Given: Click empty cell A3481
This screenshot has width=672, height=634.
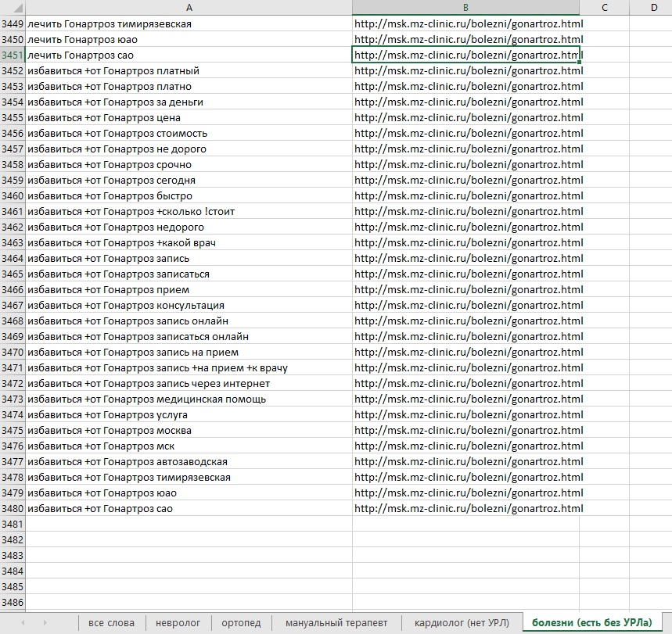Looking at the screenshot, I should [x=189, y=524].
